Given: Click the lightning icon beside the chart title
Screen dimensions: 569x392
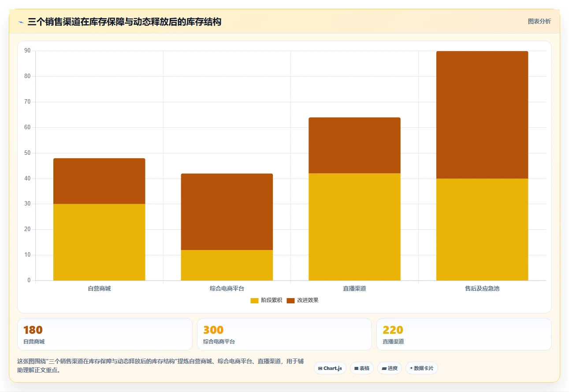Looking at the screenshot, I should click(21, 22).
